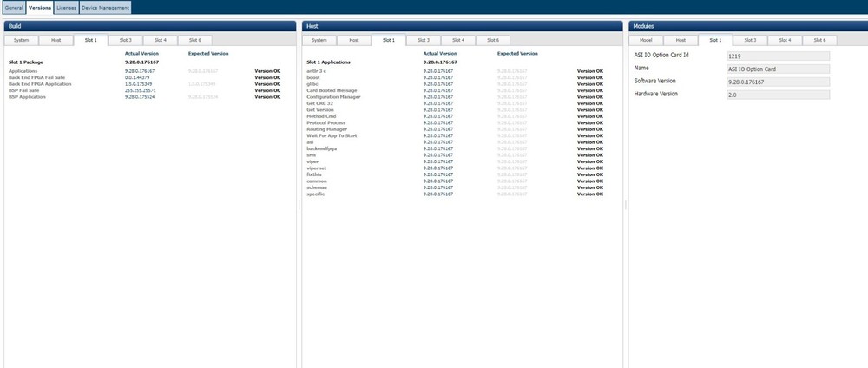
Task: Click the Hardware Version field
Action: point(779,95)
